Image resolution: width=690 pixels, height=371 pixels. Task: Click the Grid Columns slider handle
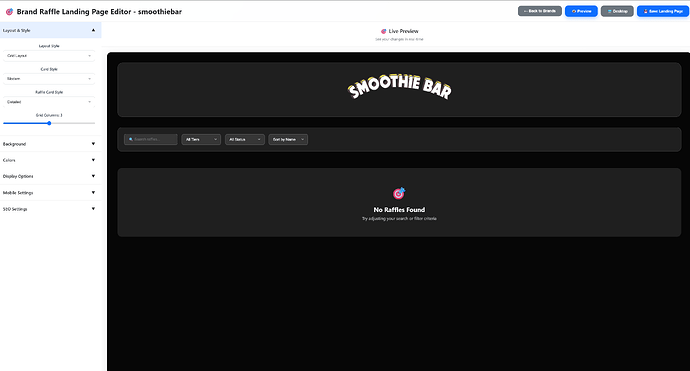49,123
